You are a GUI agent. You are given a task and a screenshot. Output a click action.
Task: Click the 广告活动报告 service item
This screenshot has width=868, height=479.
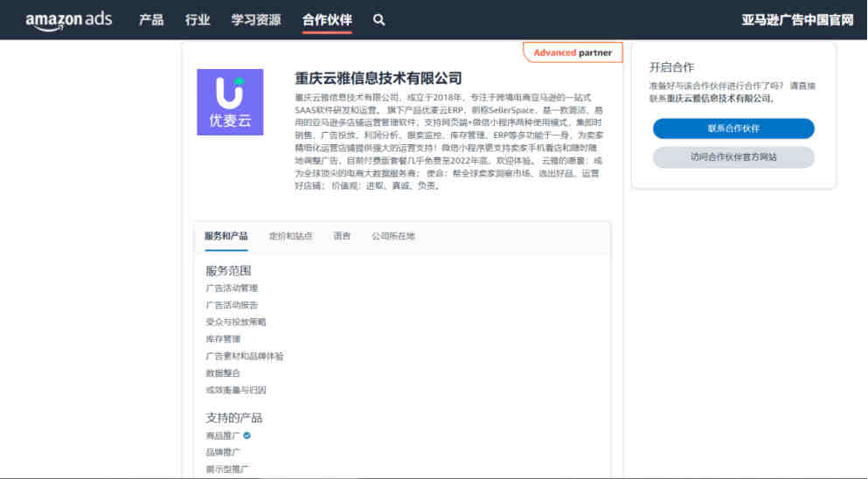tap(232, 305)
